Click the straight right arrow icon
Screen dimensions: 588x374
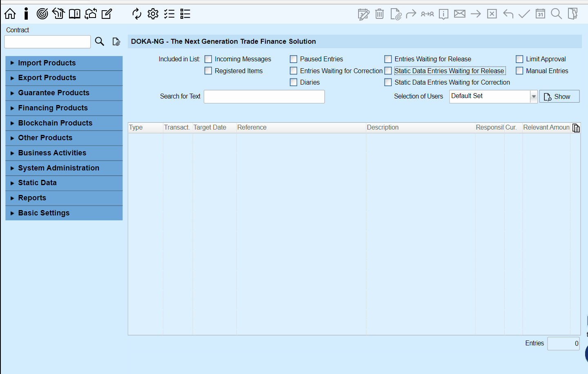click(x=476, y=14)
